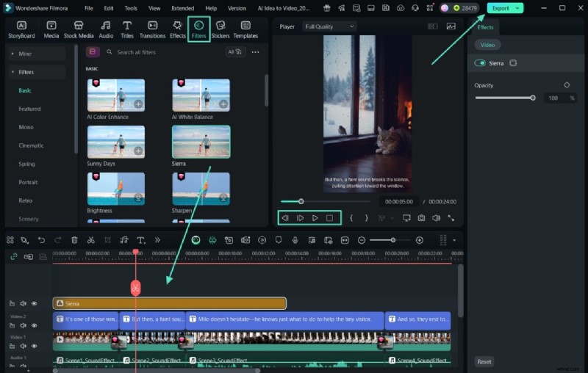Open the Full Quality dropdown
This screenshot has width=588, height=373.
click(329, 26)
